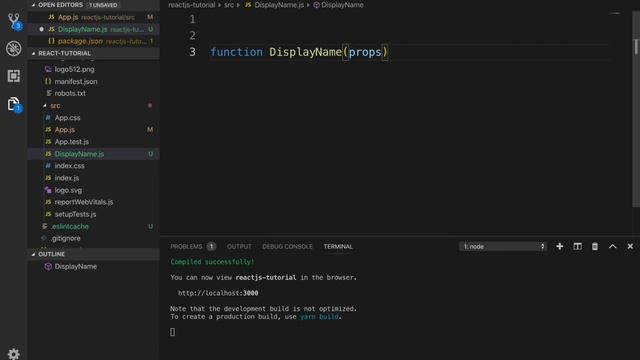This screenshot has width=640, height=360.
Task: Click src breadcrumb segment
Action: coord(229,5)
